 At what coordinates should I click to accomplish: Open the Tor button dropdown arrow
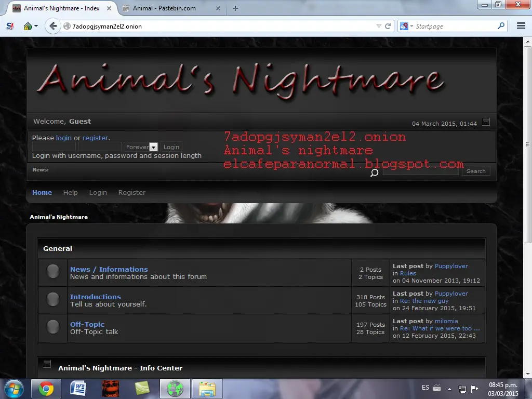pyautogui.click(x=36, y=26)
